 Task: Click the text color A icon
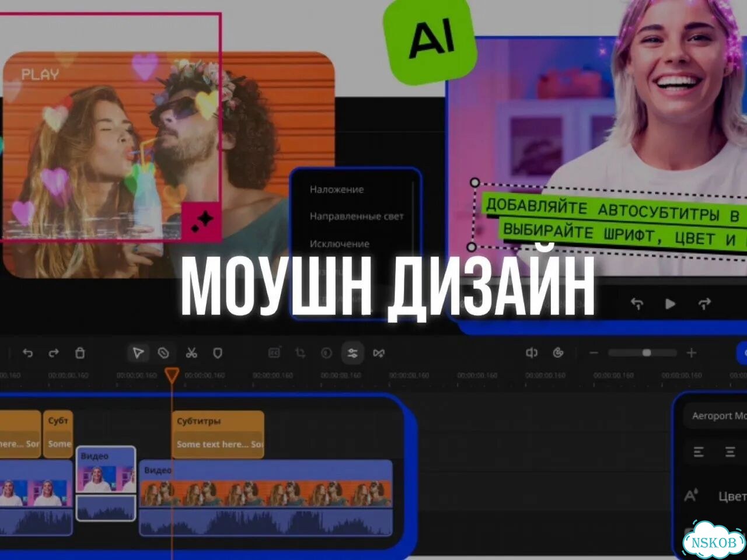click(x=691, y=496)
